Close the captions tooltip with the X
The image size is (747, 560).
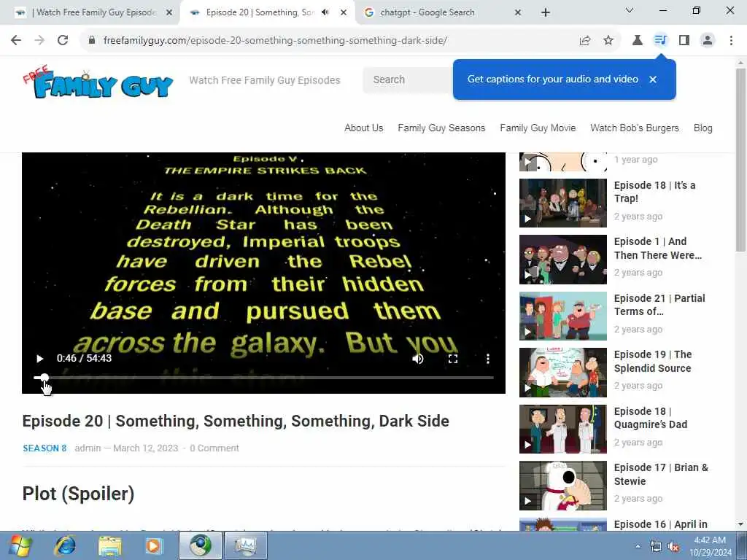click(653, 79)
